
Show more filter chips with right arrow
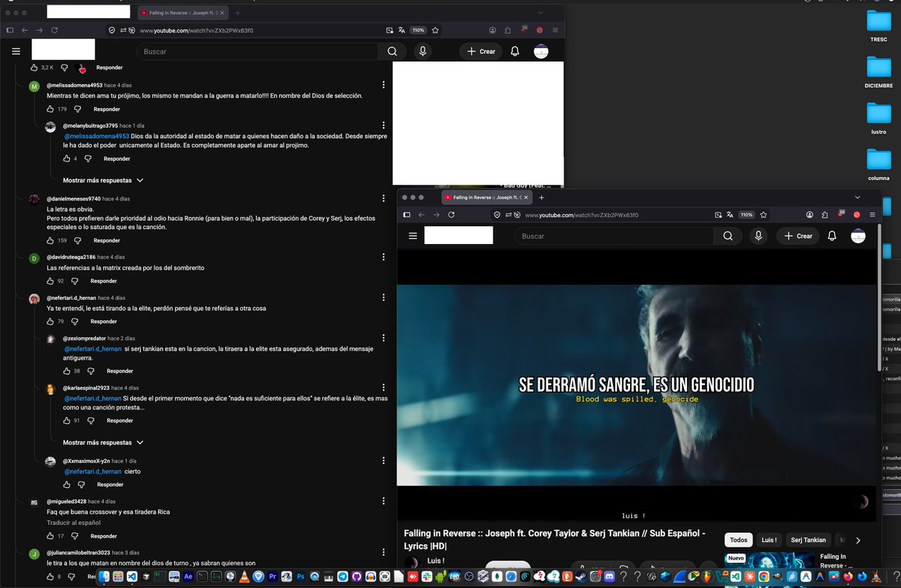(x=858, y=540)
